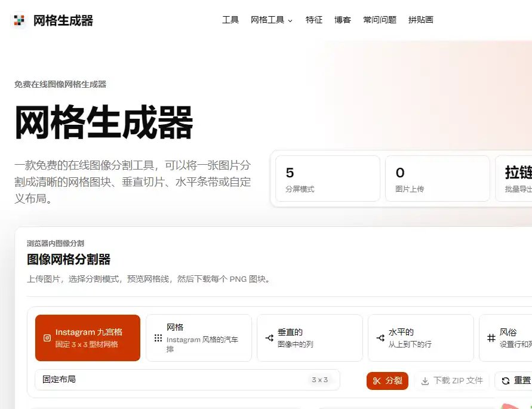Image resolution: width=532 pixels, height=409 pixels.
Task: Click the text 图像中的列
Action: pyautogui.click(x=295, y=344)
